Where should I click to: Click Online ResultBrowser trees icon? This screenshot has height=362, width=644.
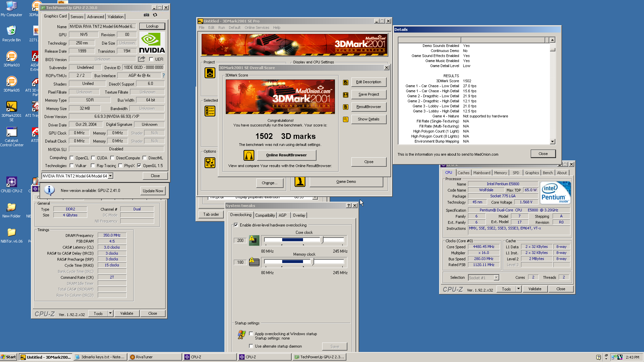click(249, 155)
